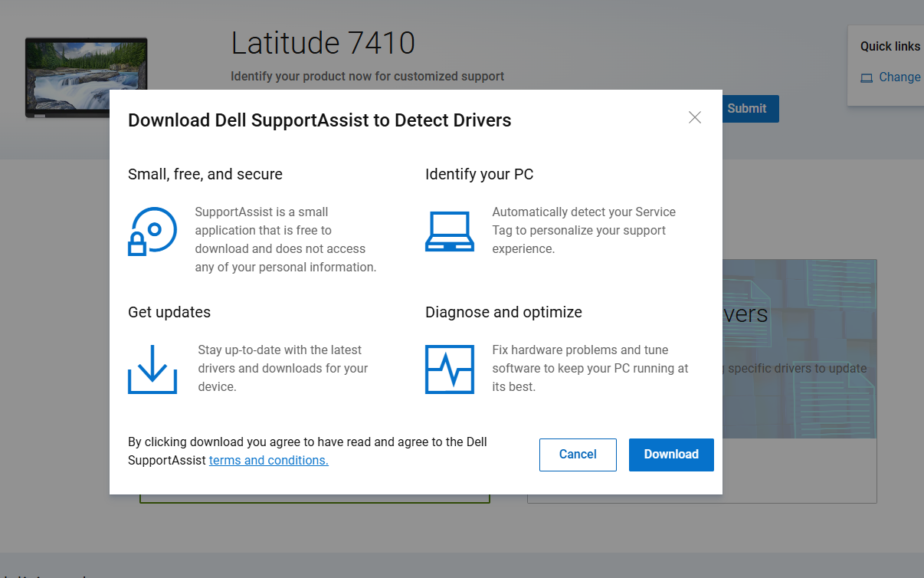This screenshot has height=578, width=924.
Task: Click the 'Diagnose and optimize' heading
Action: point(503,313)
